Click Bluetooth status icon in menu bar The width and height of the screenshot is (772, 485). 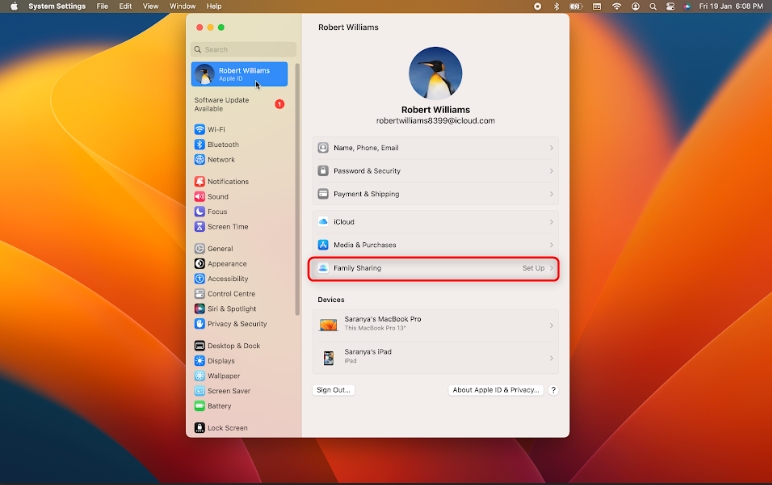click(x=556, y=6)
